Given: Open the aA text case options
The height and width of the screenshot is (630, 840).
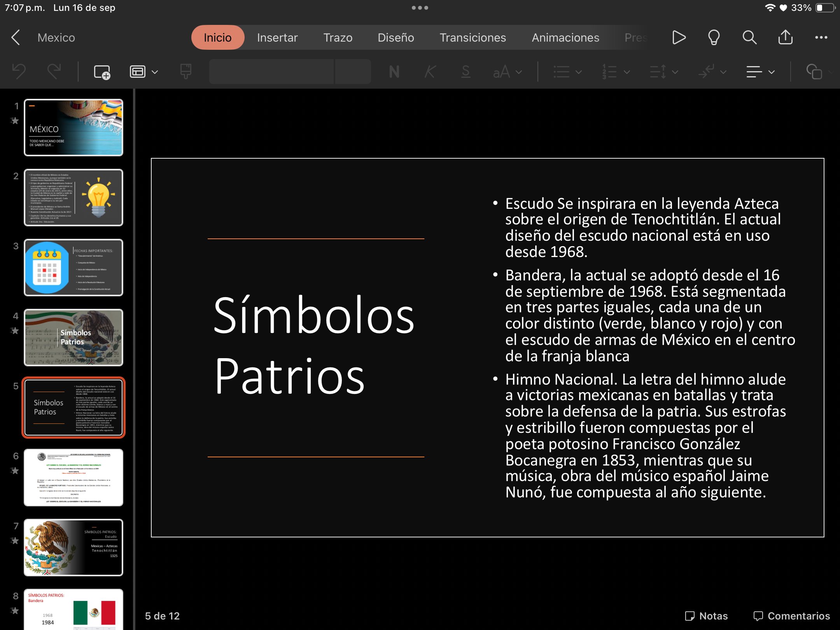Looking at the screenshot, I should 507,72.
